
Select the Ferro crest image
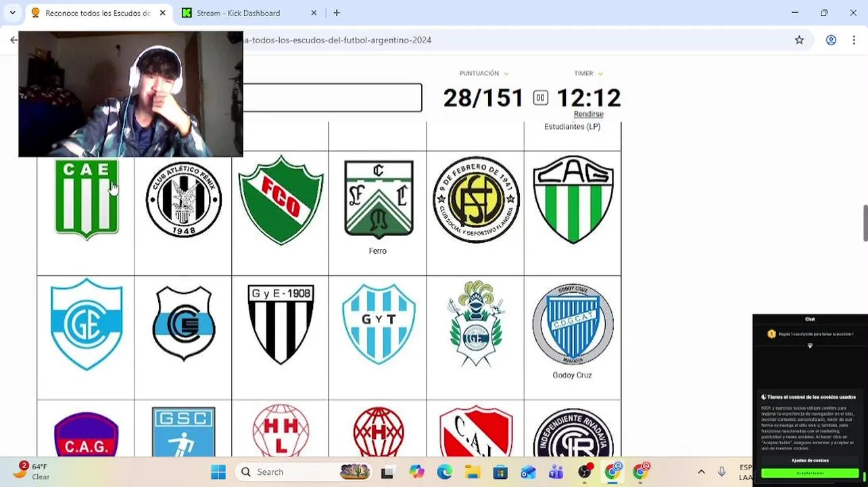pos(378,200)
